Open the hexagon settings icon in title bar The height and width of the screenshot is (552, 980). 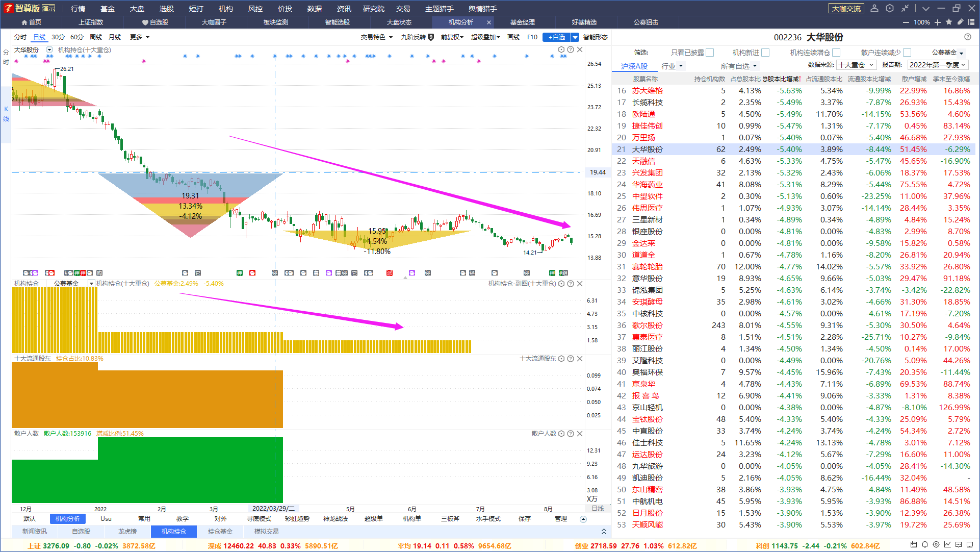click(890, 8)
